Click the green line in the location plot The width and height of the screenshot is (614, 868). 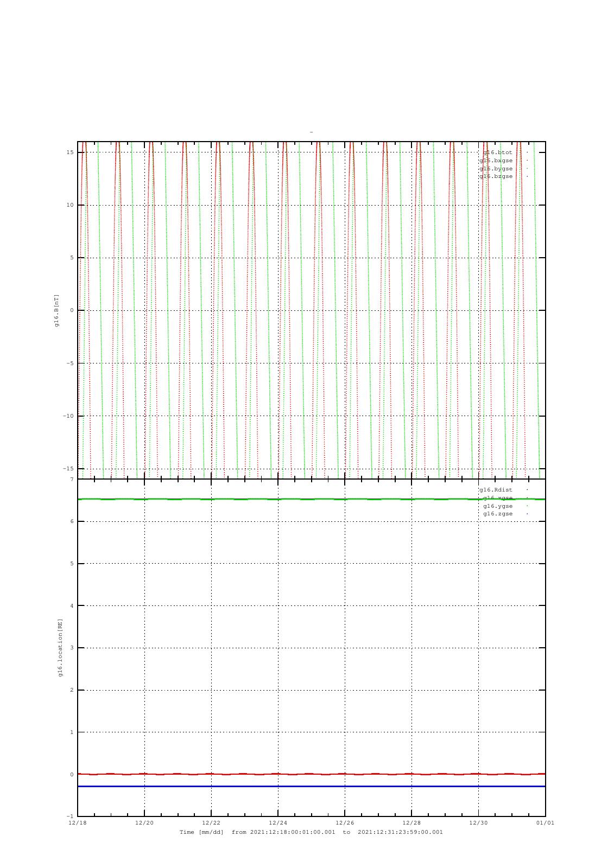click(312, 499)
